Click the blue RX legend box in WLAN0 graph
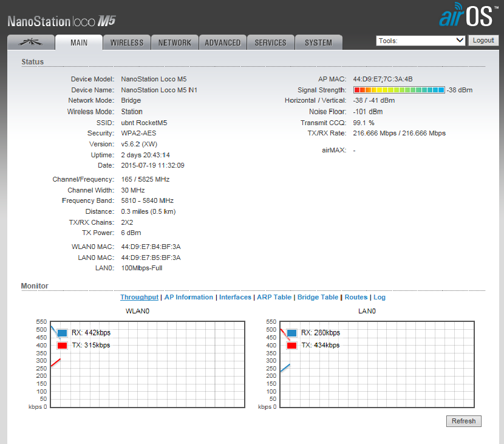Image resolution: width=504 pixels, height=444 pixels. pyautogui.click(x=63, y=333)
